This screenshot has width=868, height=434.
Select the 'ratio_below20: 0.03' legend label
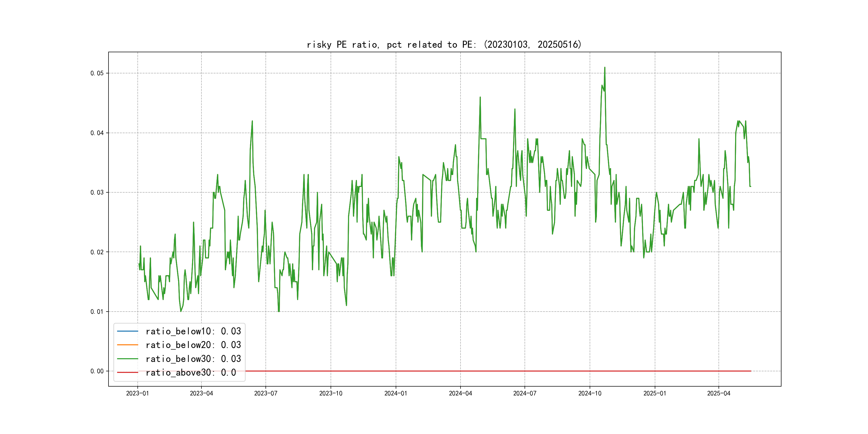click(x=193, y=345)
